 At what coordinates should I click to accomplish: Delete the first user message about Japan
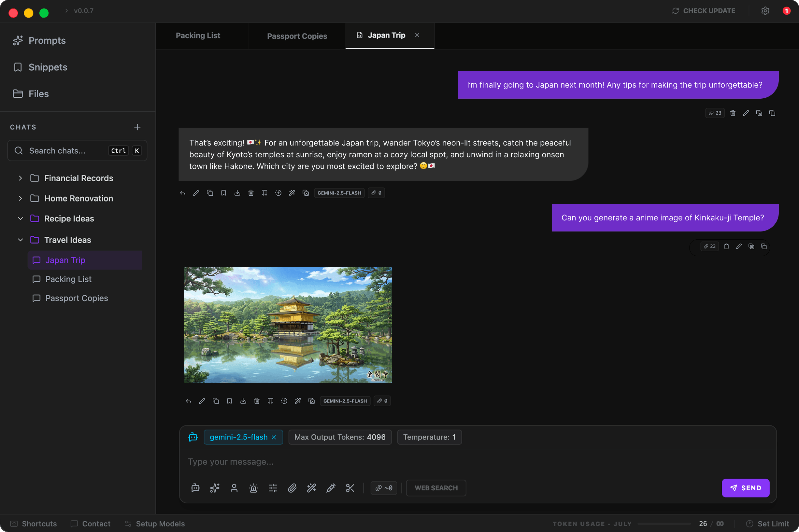733,113
